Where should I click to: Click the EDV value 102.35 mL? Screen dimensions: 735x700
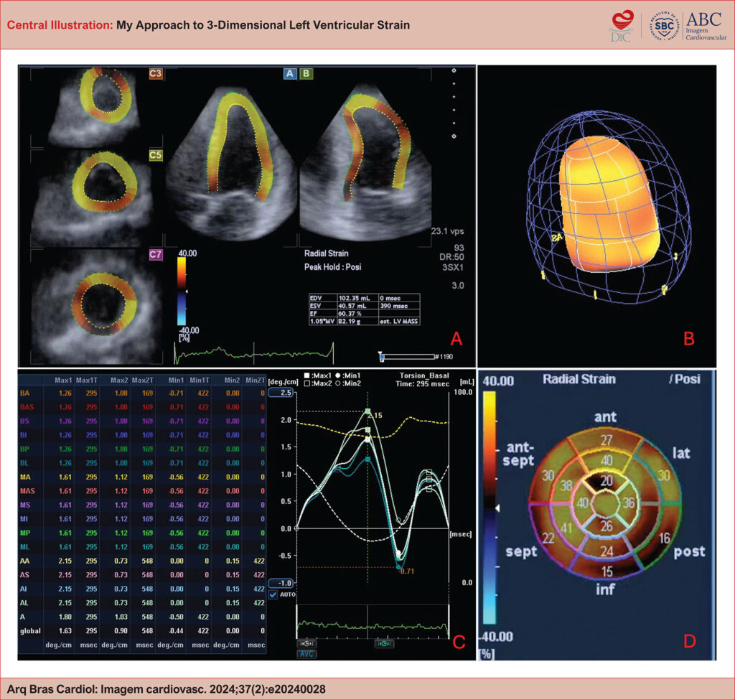coord(353,298)
